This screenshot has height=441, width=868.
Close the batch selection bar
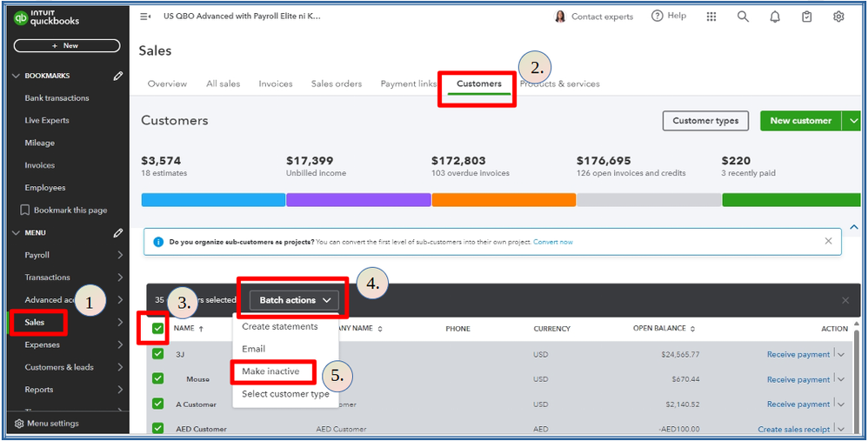coord(845,300)
